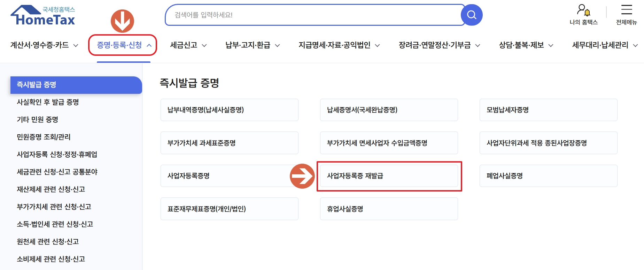Open the 전체메뉴 hamburger menu
The height and width of the screenshot is (270, 644).
tap(627, 14)
